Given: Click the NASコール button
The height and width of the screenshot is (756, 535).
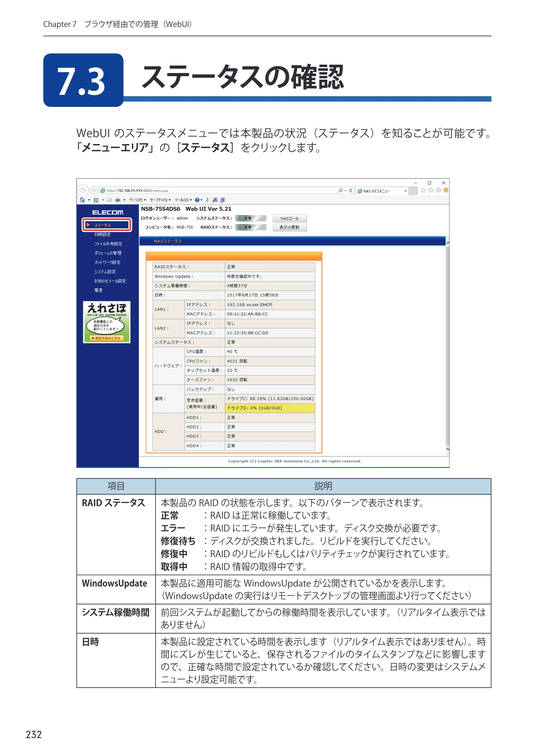Looking at the screenshot, I should click(290, 218).
